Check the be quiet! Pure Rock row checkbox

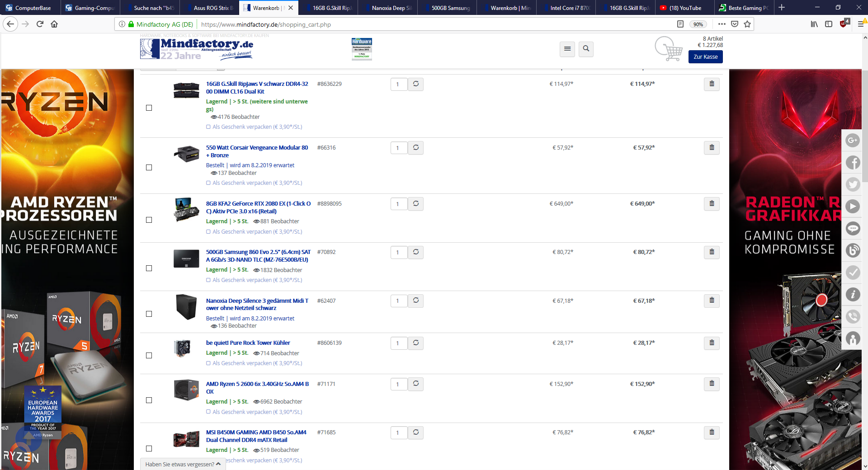pyautogui.click(x=149, y=356)
